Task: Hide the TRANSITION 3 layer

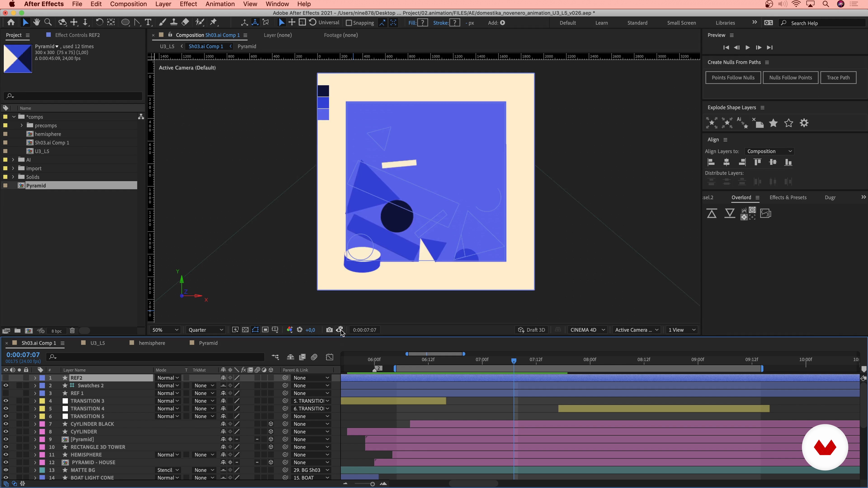Action: (x=6, y=401)
